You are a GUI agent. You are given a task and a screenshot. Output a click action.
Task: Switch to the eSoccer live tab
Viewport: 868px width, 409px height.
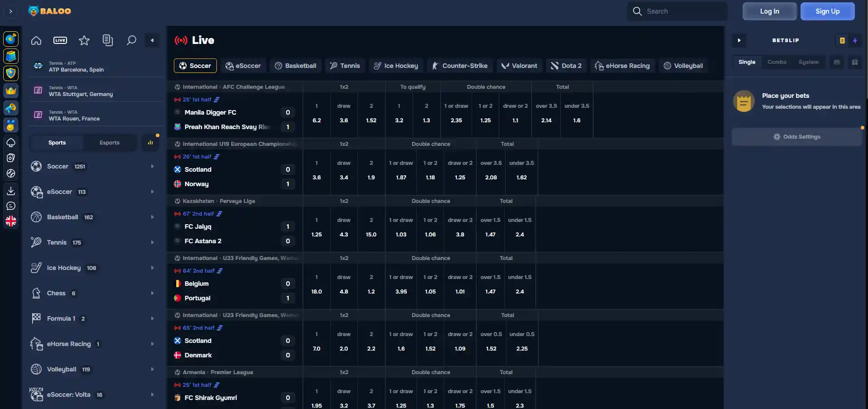[x=243, y=66]
